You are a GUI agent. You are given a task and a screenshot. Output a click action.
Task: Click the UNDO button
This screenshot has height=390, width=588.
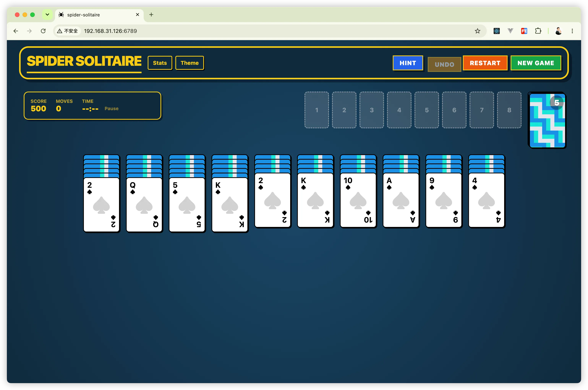tap(444, 64)
